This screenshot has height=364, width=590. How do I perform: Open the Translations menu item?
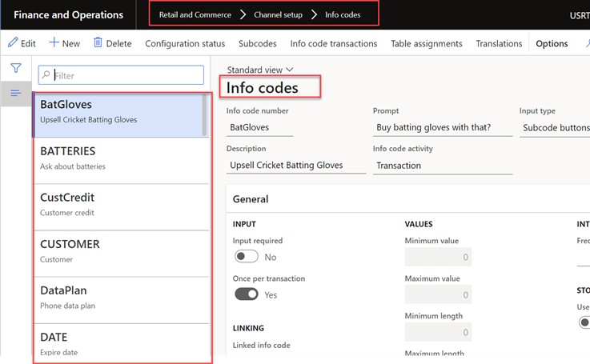(499, 44)
